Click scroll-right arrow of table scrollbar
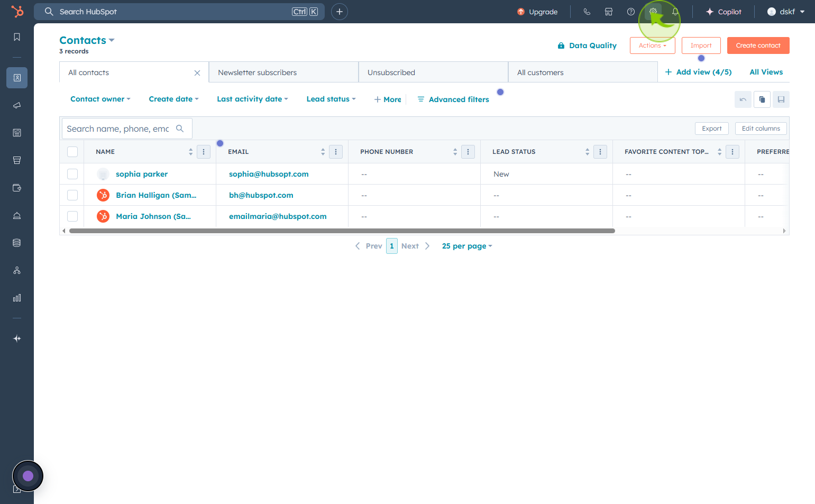Viewport: 815px width, 504px height. pos(784,231)
